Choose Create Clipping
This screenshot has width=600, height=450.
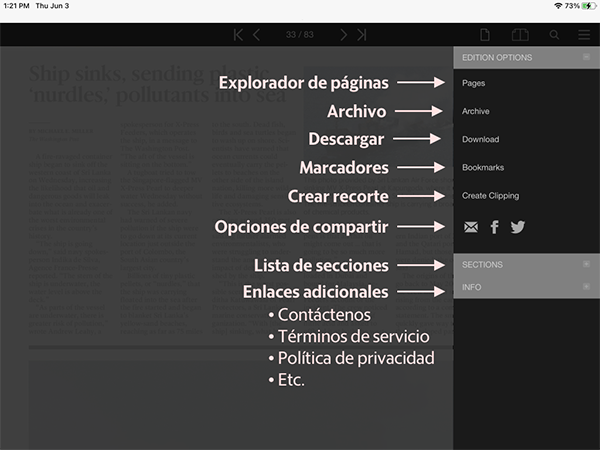(490, 196)
